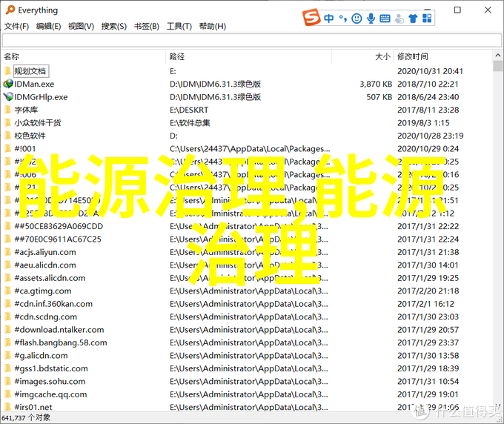Open the 文件(F) menu
Viewport: 504px width, 424px height.
pos(16,27)
